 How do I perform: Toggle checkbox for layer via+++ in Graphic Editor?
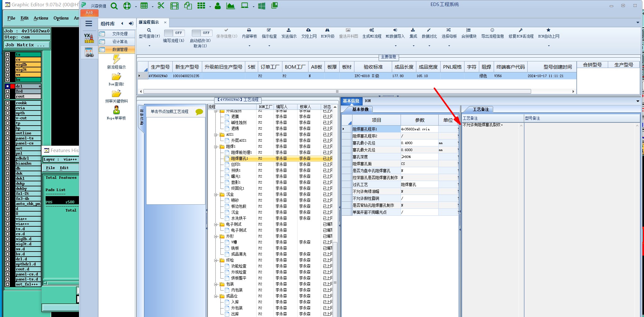coord(8,224)
